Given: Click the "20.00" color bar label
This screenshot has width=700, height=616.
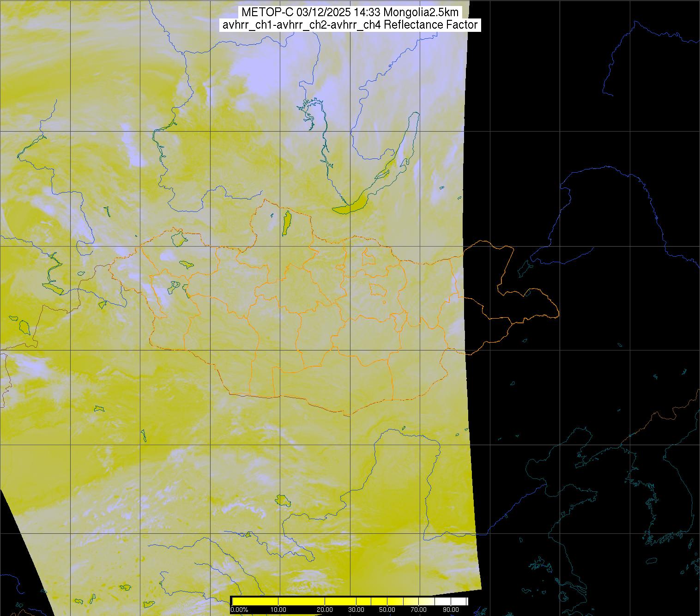Looking at the screenshot, I should click(x=325, y=610).
